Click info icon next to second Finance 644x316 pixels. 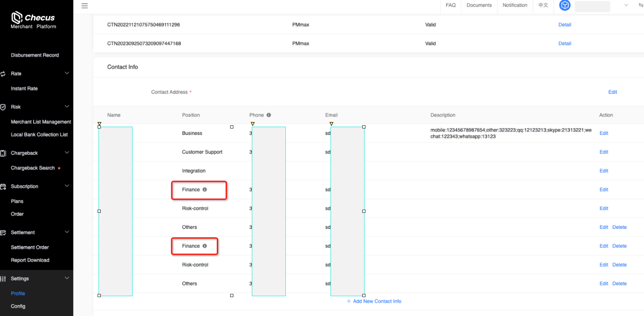tap(205, 246)
